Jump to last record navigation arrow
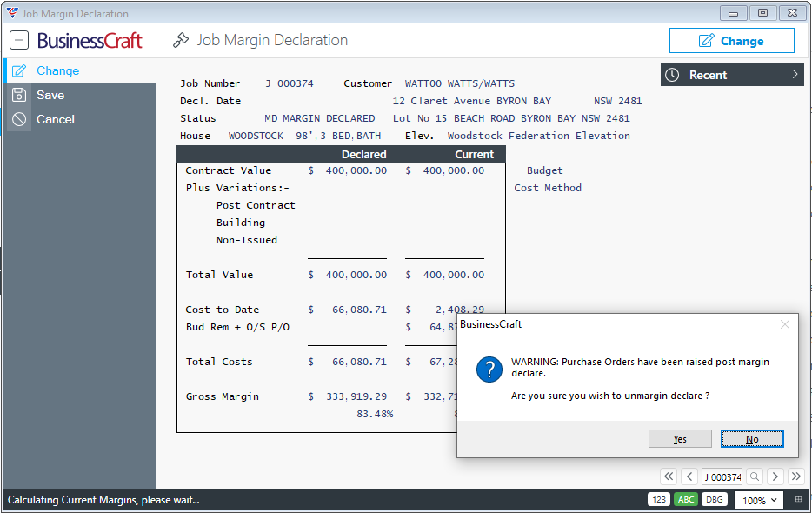The height and width of the screenshot is (513, 812). point(796,476)
